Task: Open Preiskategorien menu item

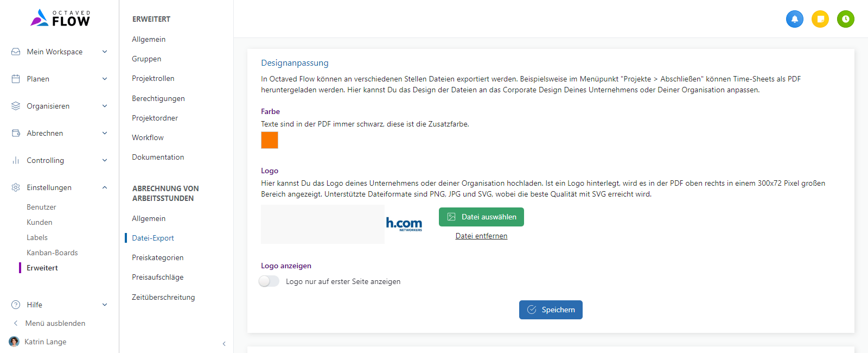Action: point(158,257)
